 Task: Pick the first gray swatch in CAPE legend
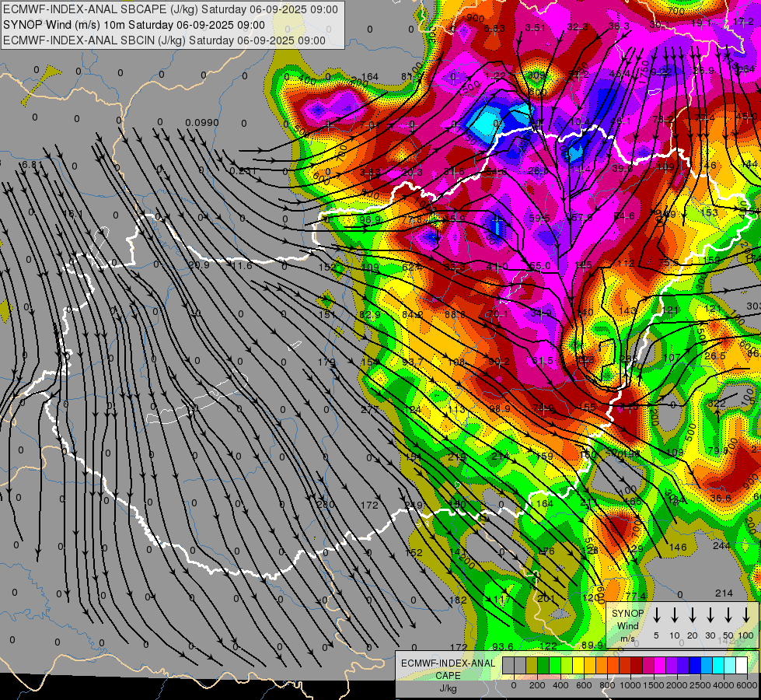click(508, 666)
